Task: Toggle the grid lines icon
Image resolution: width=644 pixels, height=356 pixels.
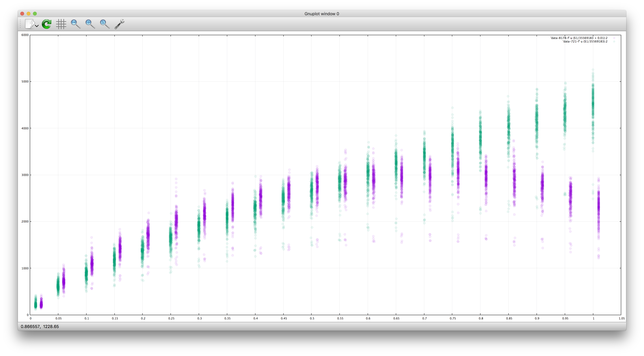Action: tap(61, 24)
